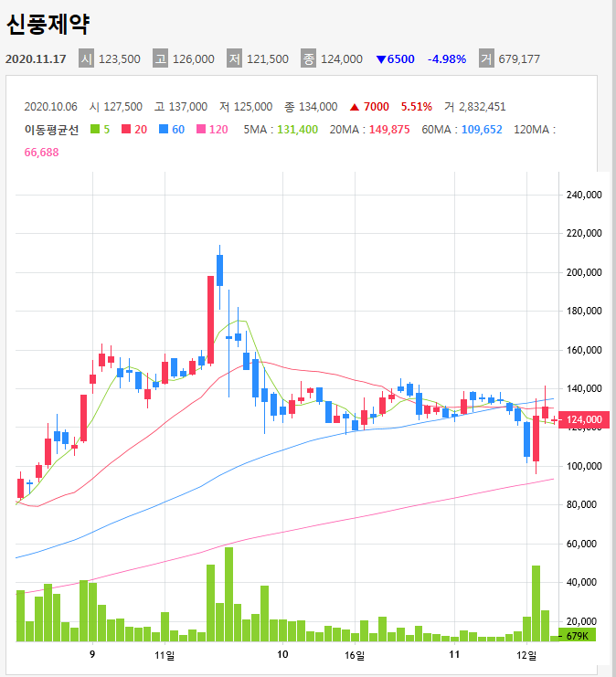Click the x-axis label 10

point(282,654)
